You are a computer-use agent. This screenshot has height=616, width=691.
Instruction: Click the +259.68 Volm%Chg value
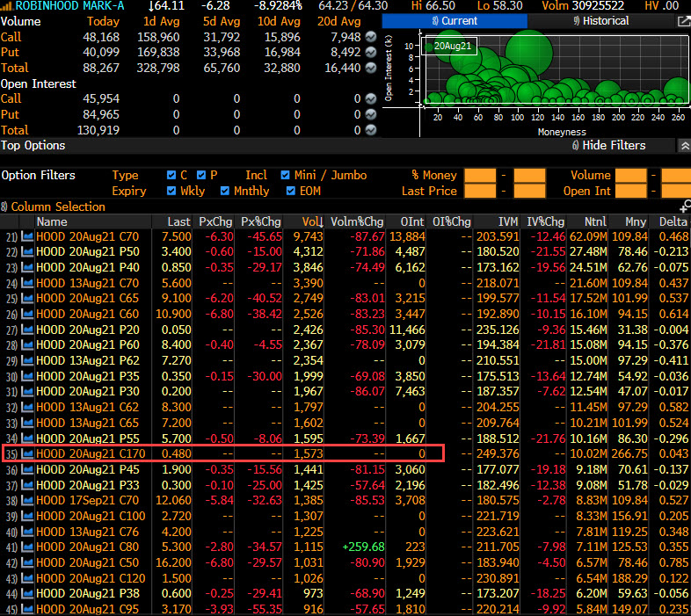(364, 547)
